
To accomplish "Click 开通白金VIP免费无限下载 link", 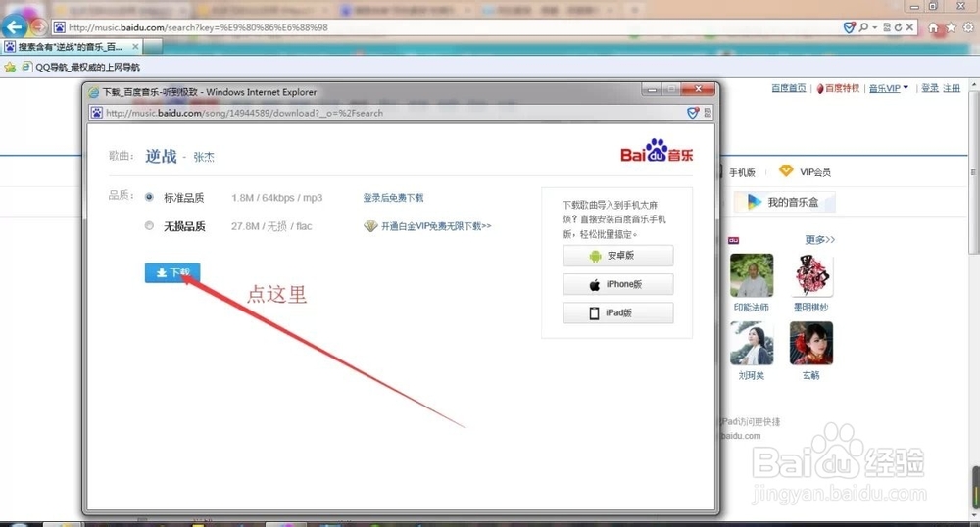I will tap(436, 226).
